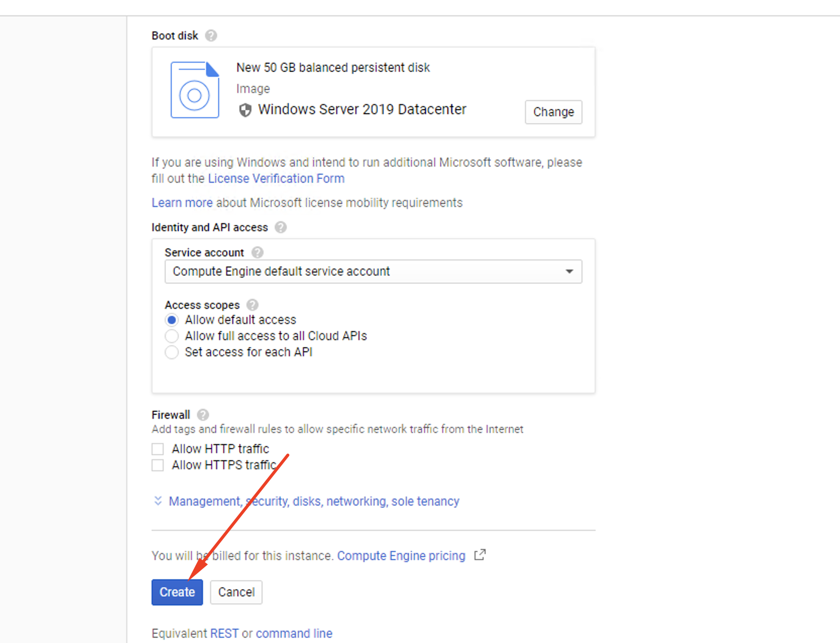Open the Service account help icon

point(257,252)
